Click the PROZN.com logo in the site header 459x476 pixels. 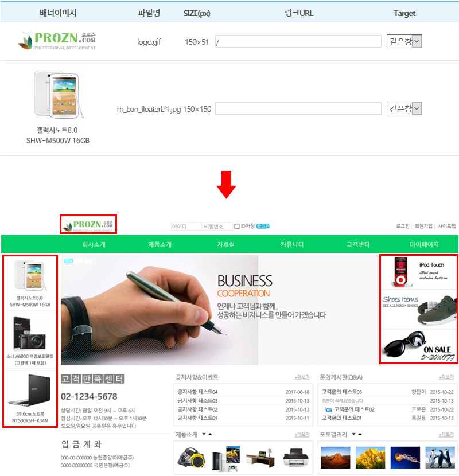(x=88, y=224)
